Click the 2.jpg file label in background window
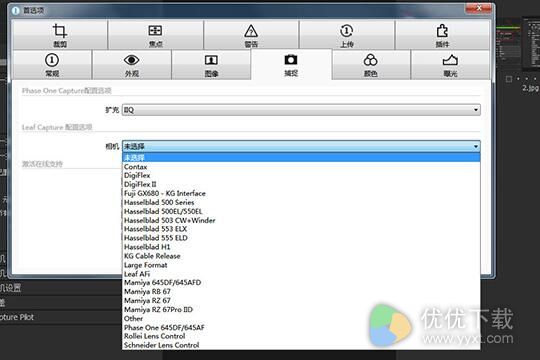This screenshot has width=540, height=360. point(530,88)
